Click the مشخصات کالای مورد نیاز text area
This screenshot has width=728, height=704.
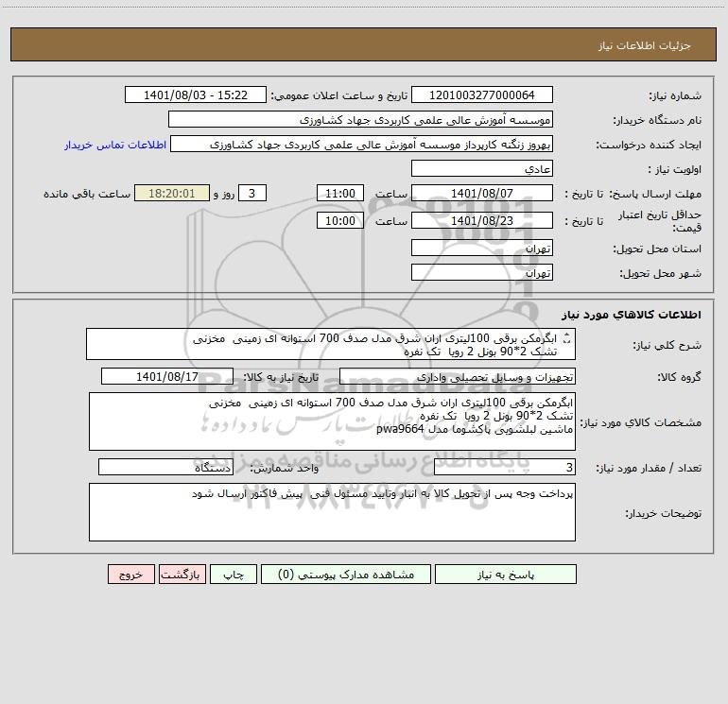tap(332, 421)
